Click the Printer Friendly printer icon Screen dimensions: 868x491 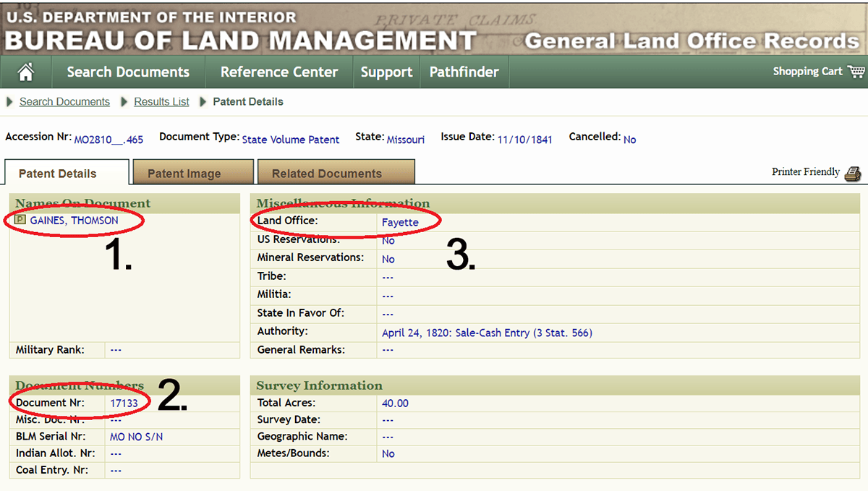pyautogui.click(x=853, y=173)
